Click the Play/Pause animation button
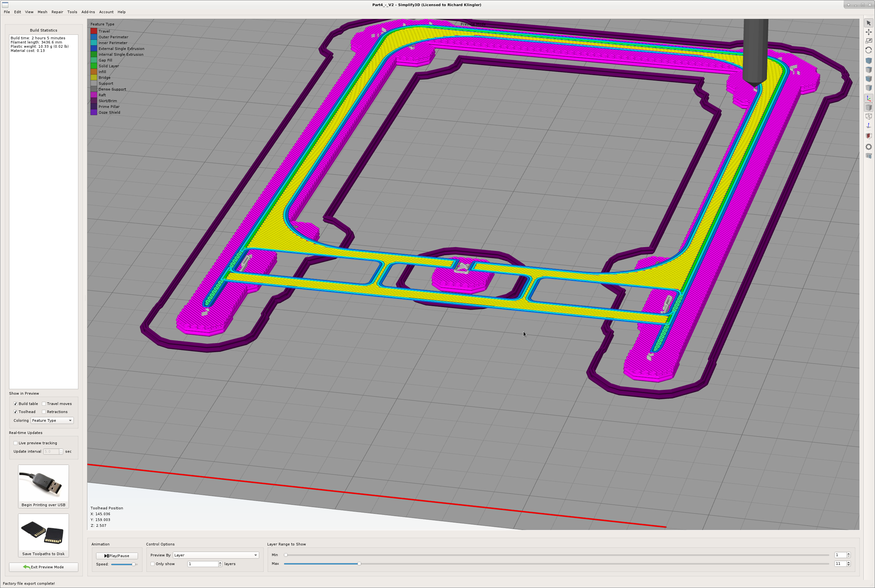 click(x=117, y=556)
